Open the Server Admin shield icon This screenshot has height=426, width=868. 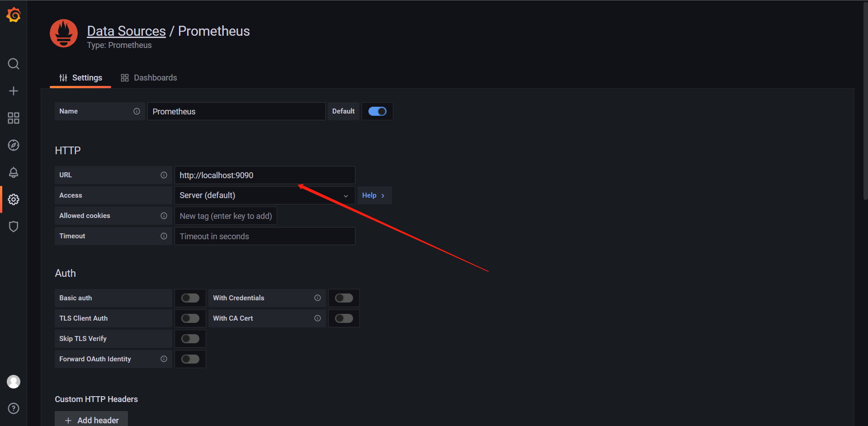(14, 227)
